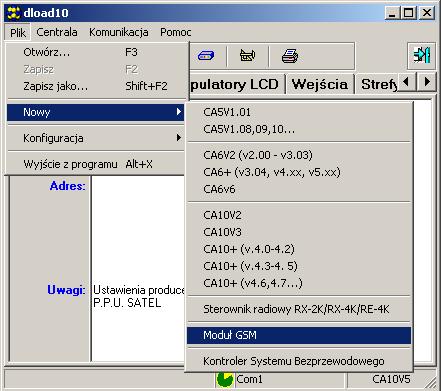Choose CA10+ (v4.6,4.7...)
Image resolution: width=441 pixels, height=391 pixels.
pos(299,283)
